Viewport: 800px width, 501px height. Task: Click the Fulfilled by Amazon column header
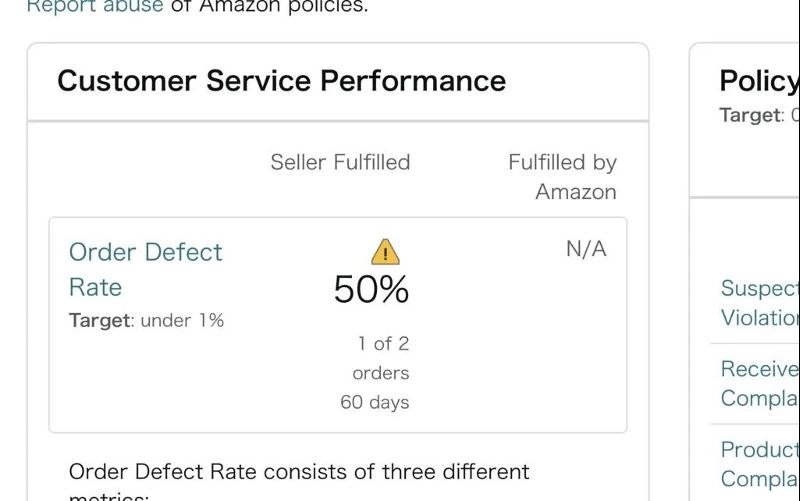tap(562, 176)
